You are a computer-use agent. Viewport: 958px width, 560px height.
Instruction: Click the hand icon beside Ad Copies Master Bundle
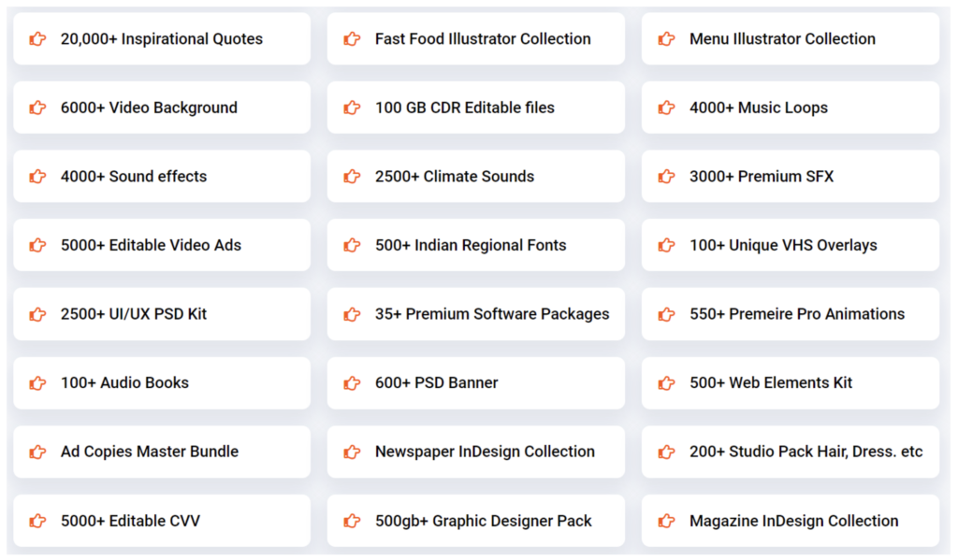[37, 452]
